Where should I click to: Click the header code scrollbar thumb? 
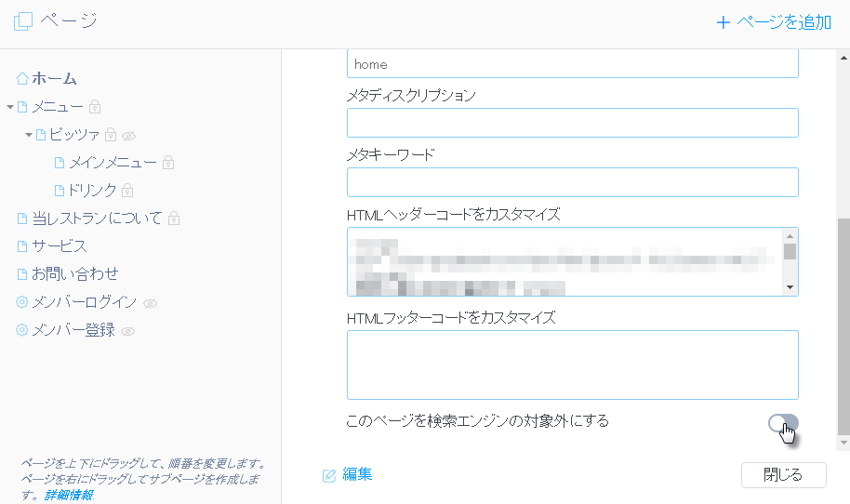(x=790, y=252)
